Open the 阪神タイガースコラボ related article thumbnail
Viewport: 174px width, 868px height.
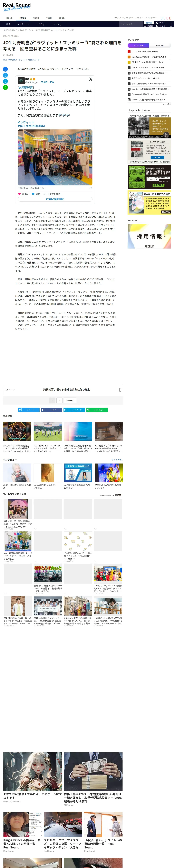(x=48, y=431)
